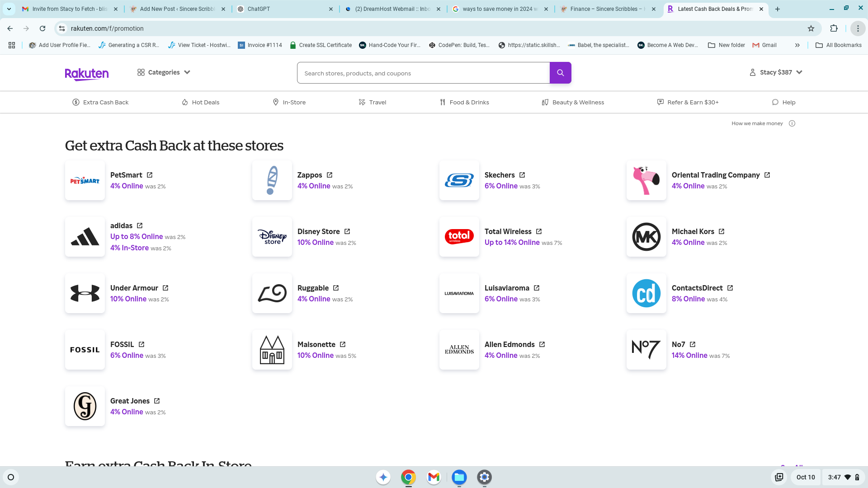This screenshot has width=868, height=488.
Task: Open the Hot Deals menu
Action: pyautogui.click(x=200, y=103)
